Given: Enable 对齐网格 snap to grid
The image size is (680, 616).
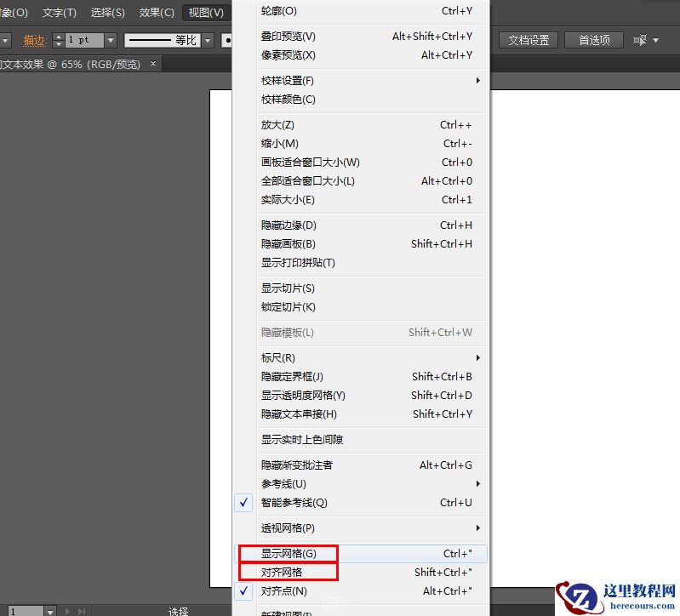Looking at the screenshot, I should coord(361,573).
